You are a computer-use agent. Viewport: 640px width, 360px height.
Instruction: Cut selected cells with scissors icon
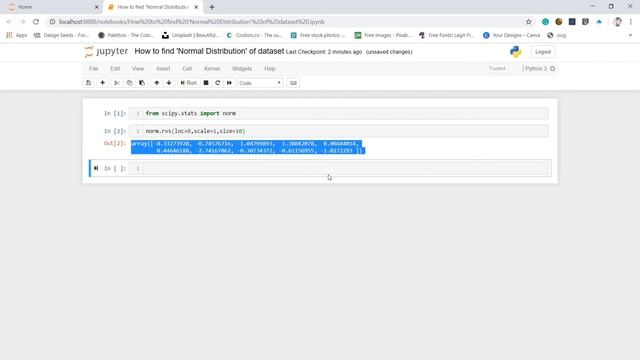tap(116, 83)
